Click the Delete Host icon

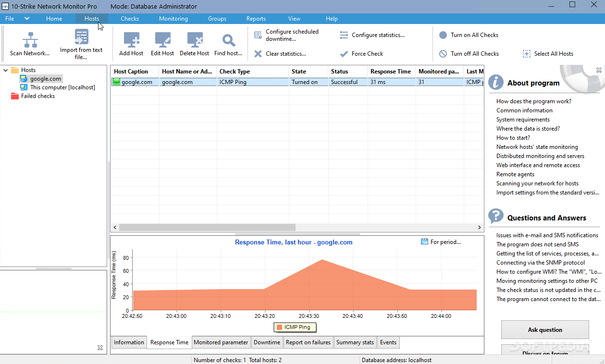tap(195, 40)
